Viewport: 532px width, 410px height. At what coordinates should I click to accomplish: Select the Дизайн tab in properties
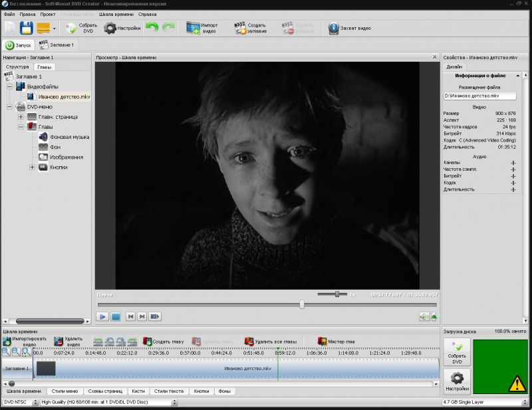pos(454,67)
